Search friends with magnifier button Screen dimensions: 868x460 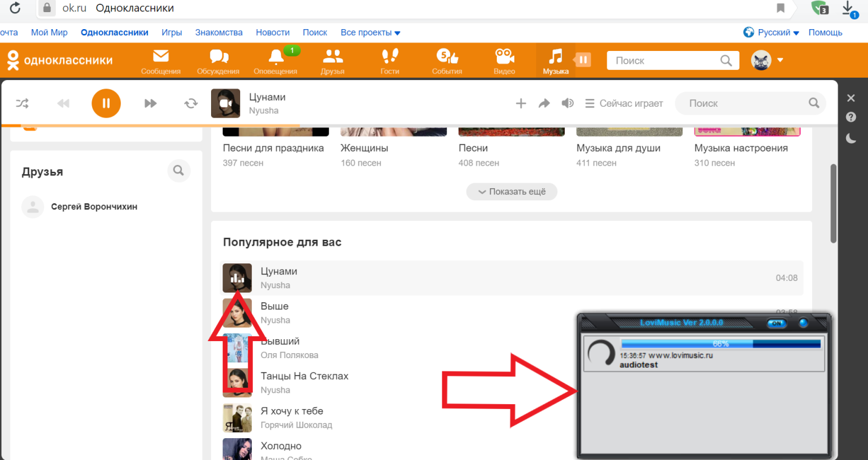(x=178, y=171)
